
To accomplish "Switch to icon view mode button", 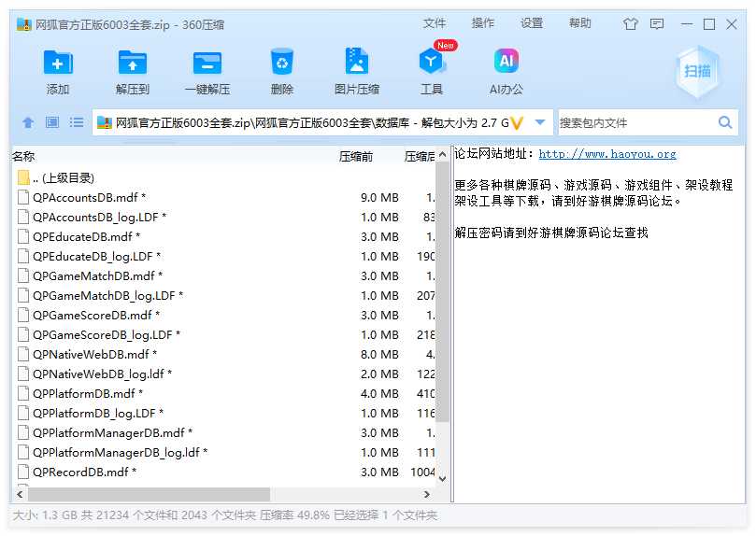I will 52,122.
